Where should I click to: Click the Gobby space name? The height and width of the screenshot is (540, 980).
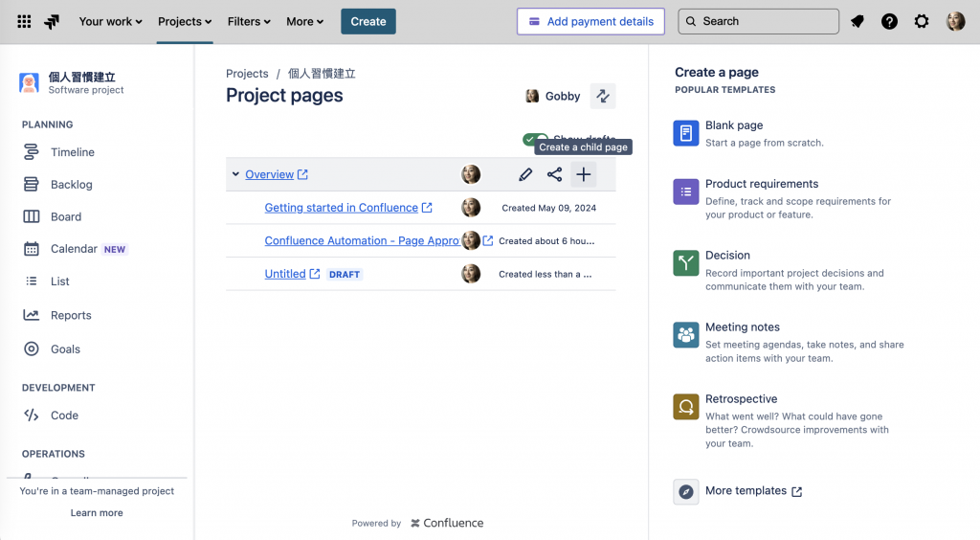(563, 97)
